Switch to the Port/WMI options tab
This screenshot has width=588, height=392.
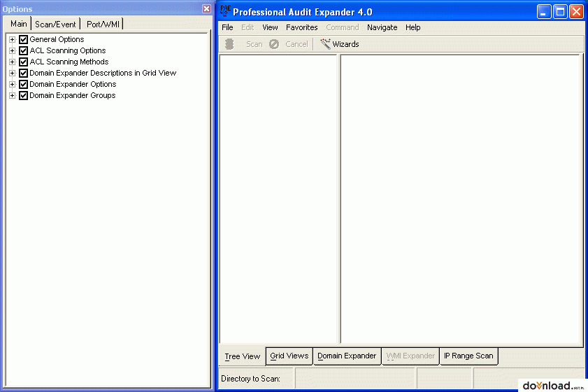tap(103, 24)
